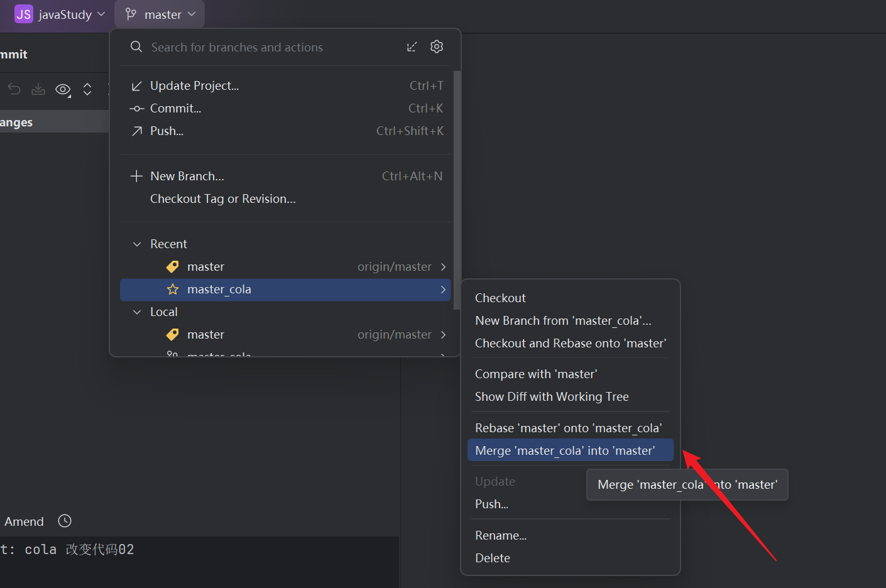The width and height of the screenshot is (886, 588).
Task: Click the fetch arrow icon in popup
Action: 412,47
